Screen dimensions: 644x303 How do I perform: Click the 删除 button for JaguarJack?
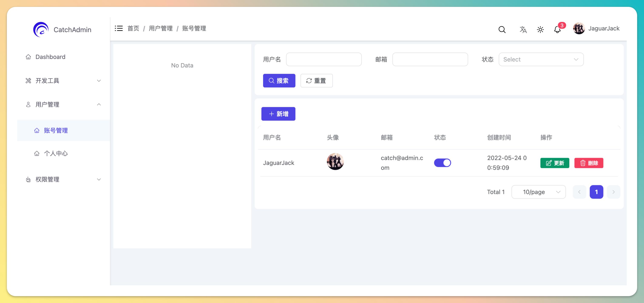(x=589, y=163)
